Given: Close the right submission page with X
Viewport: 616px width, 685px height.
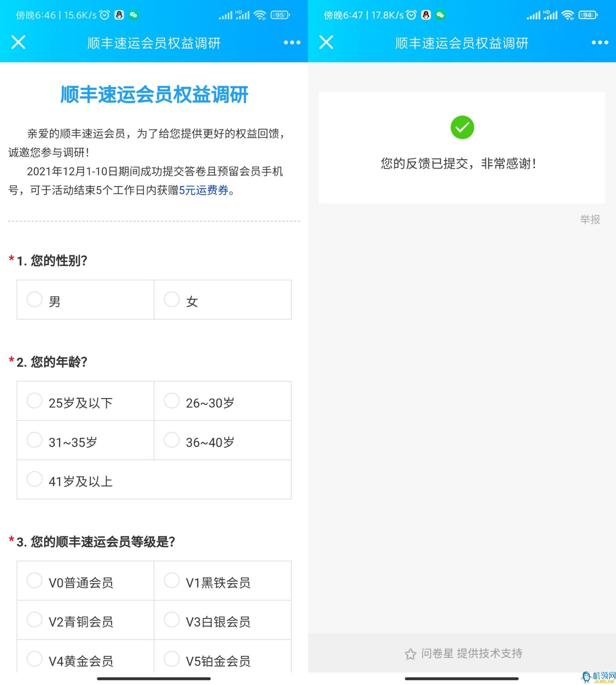Looking at the screenshot, I should click(326, 42).
